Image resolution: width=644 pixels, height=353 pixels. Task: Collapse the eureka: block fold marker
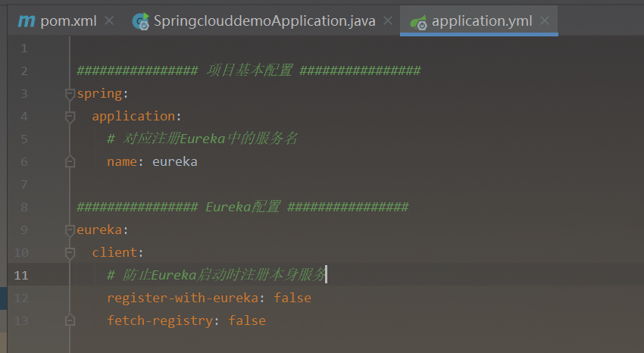[70, 230]
